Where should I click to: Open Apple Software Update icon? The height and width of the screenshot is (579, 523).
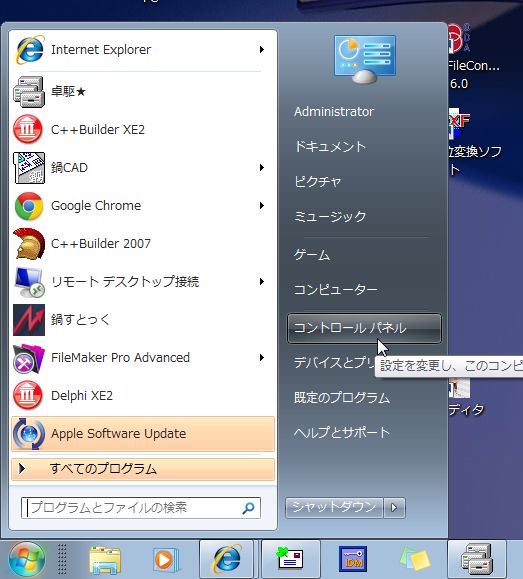click(x=29, y=434)
